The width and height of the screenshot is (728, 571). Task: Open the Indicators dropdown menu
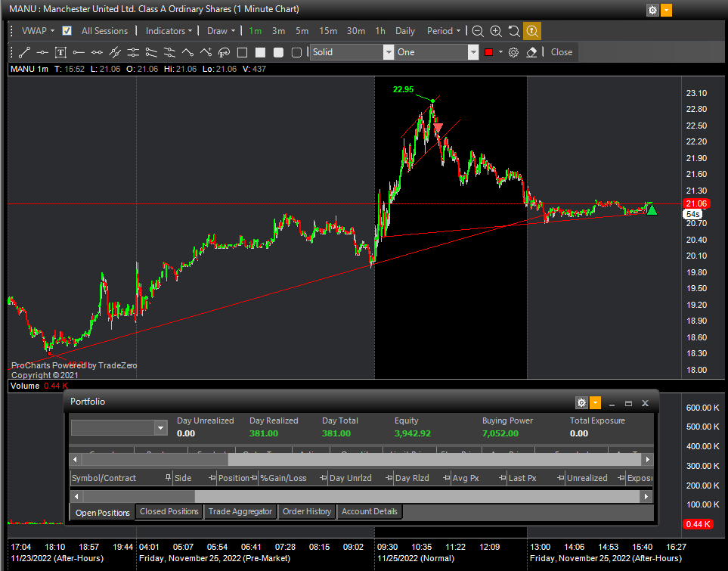coord(169,31)
